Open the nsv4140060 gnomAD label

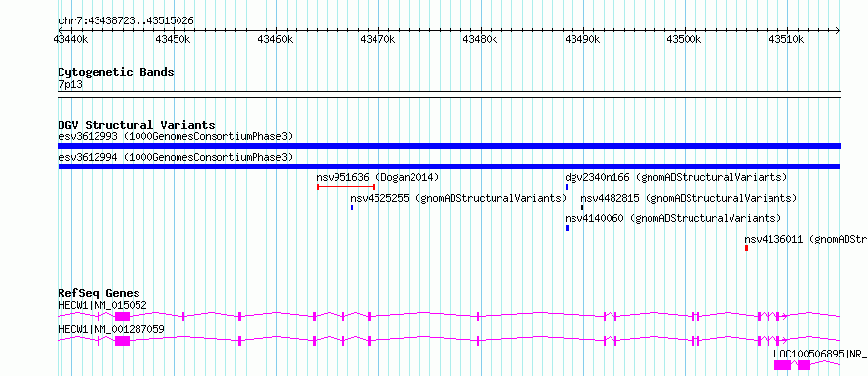coord(673,218)
